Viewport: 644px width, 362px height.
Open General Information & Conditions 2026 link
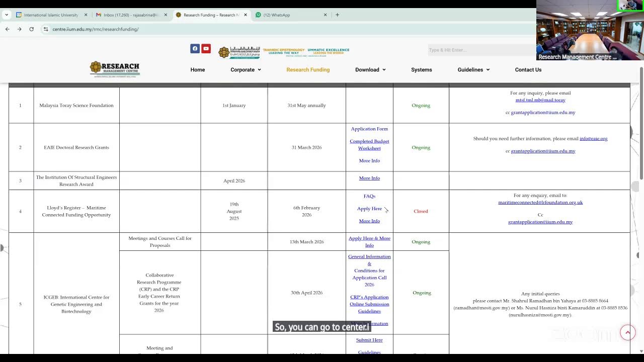[x=369, y=270]
